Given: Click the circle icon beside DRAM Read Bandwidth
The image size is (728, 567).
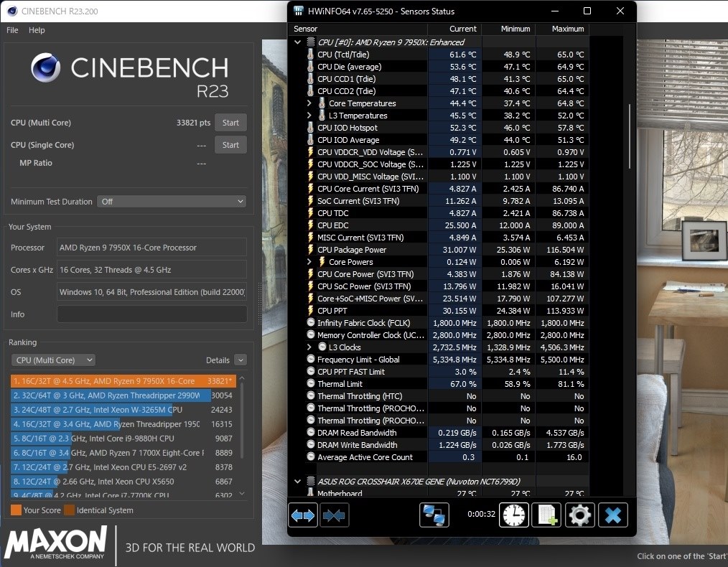Looking at the screenshot, I should pos(311,432).
